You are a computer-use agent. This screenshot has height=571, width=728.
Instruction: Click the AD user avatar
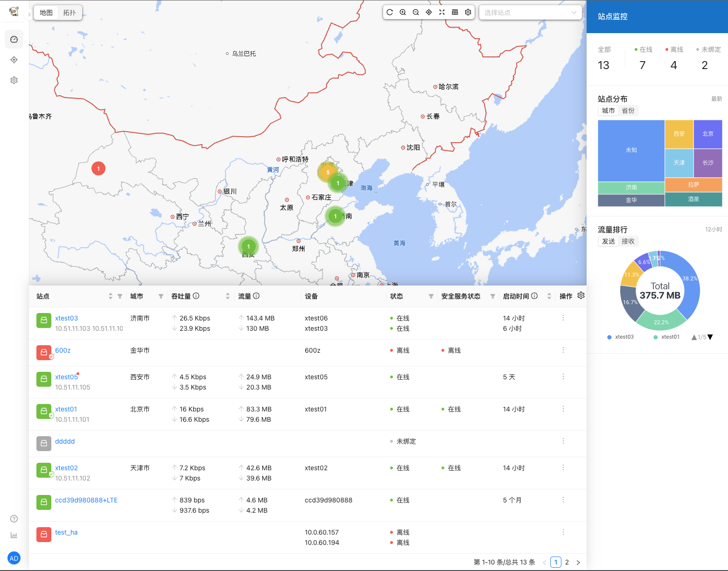pos(14,558)
